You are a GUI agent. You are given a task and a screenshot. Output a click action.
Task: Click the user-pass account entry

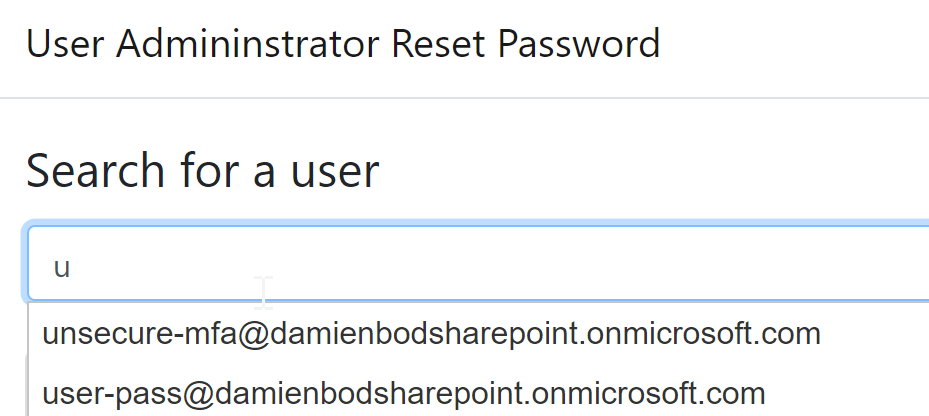[404, 392]
